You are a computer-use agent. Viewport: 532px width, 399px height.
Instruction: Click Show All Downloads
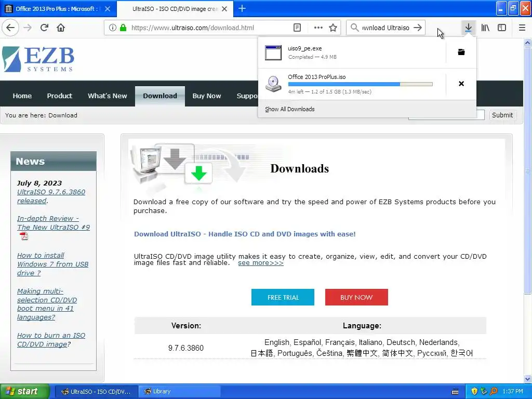point(290,109)
